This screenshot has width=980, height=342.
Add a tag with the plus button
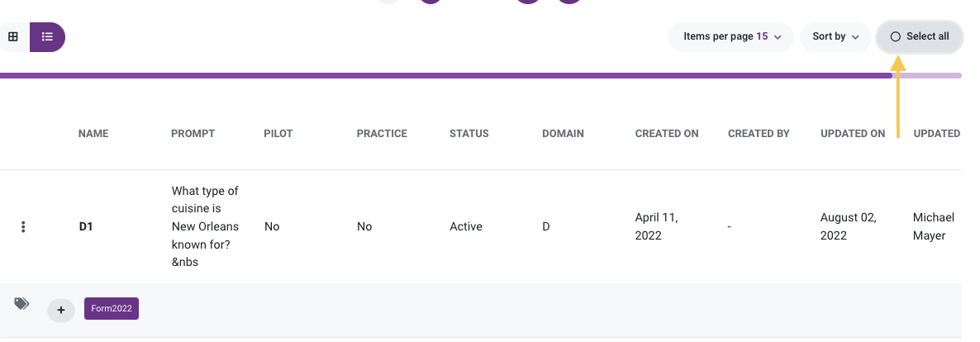coord(61,310)
